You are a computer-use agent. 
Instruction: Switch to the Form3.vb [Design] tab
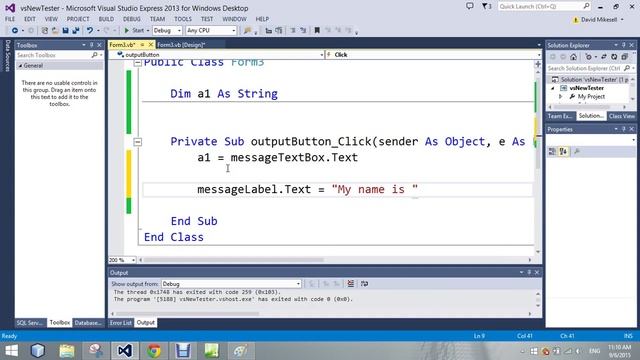(181, 45)
